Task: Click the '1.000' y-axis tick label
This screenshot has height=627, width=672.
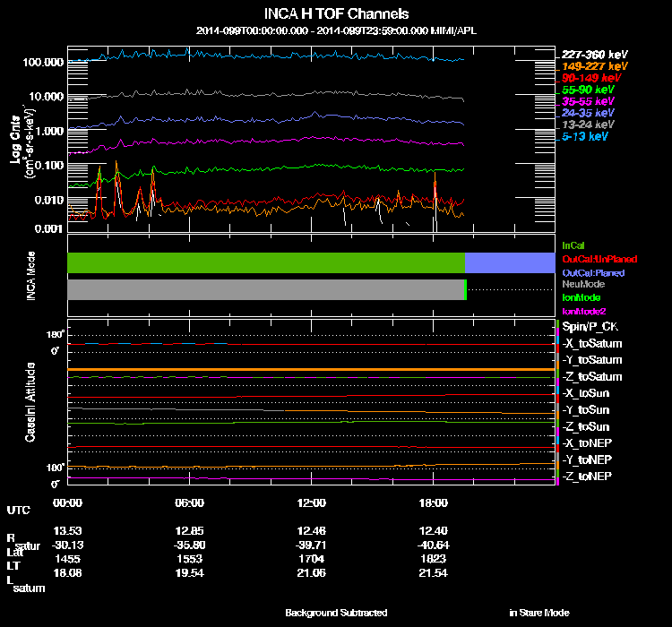Action: click(x=49, y=131)
